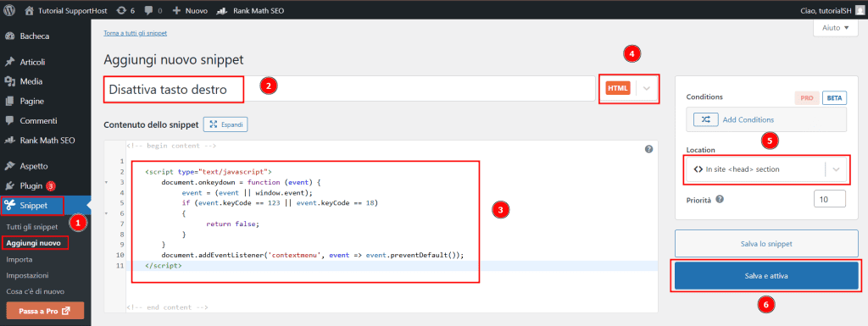Open the Aiuto help dropdown
This screenshot has width=868, height=326.
tap(835, 28)
